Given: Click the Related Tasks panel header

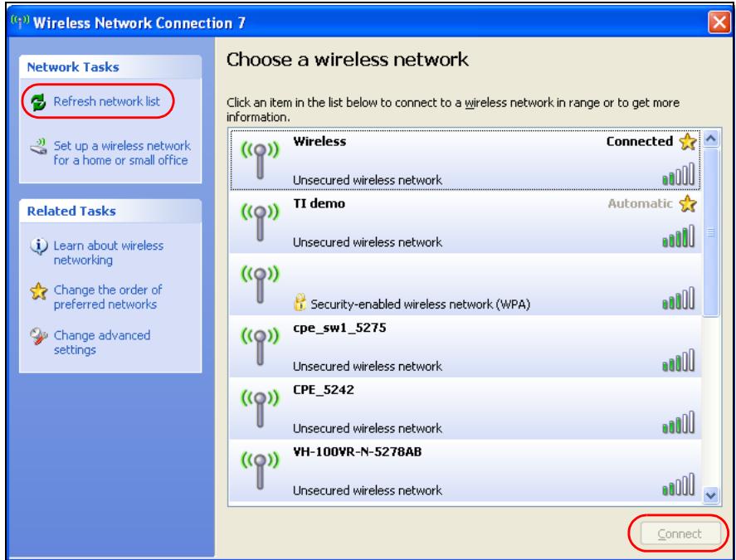Looking at the screenshot, I should [110, 211].
